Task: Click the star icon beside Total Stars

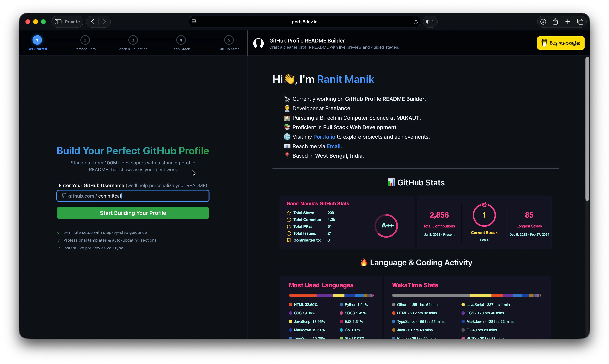Action: click(x=289, y=213)
